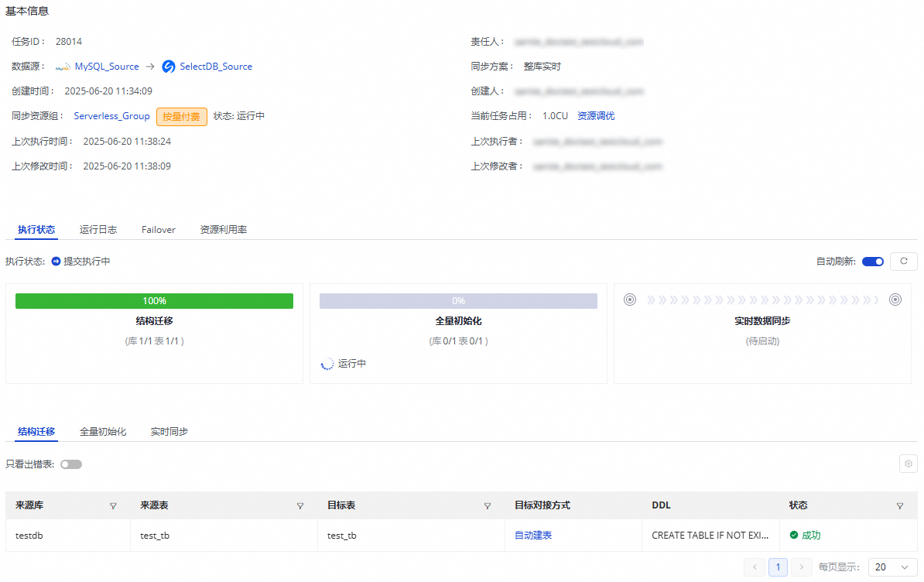Open the lower 结构迁移 detail tab
This screenshot has height=582, width=924.
pos(36,432)
